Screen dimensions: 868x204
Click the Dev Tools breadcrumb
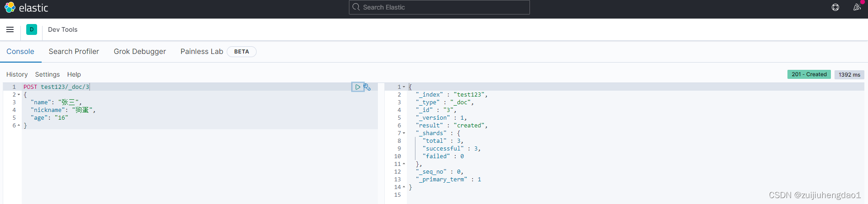[62, 29]
